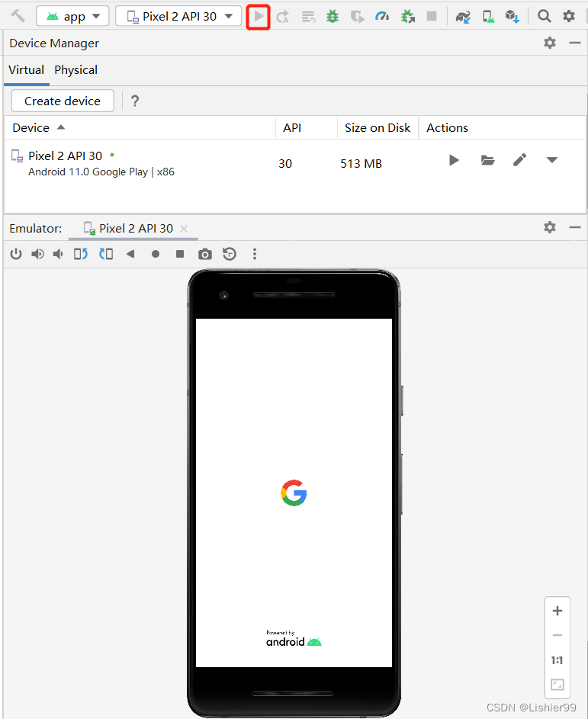The width and height of the screenshot is (588, 719).
Task: Start debugging with the bug icon
Action: pyautogui.click(x=332, y=17)
